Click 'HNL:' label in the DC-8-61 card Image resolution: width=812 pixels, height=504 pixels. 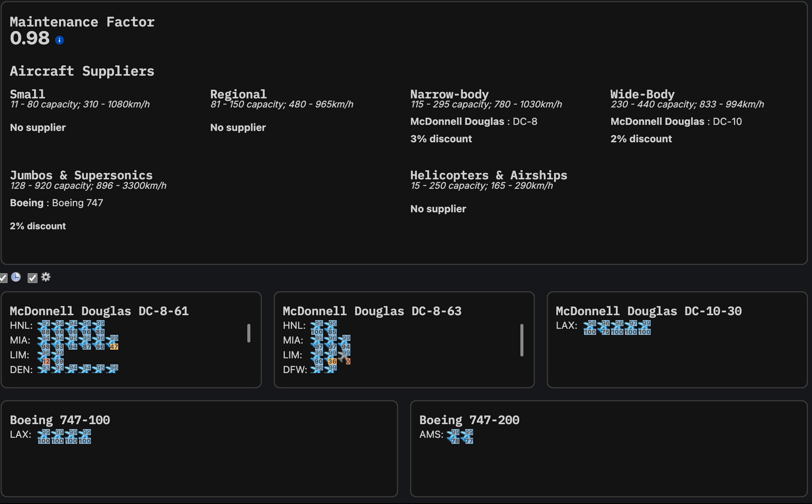(x=21, y=325)
